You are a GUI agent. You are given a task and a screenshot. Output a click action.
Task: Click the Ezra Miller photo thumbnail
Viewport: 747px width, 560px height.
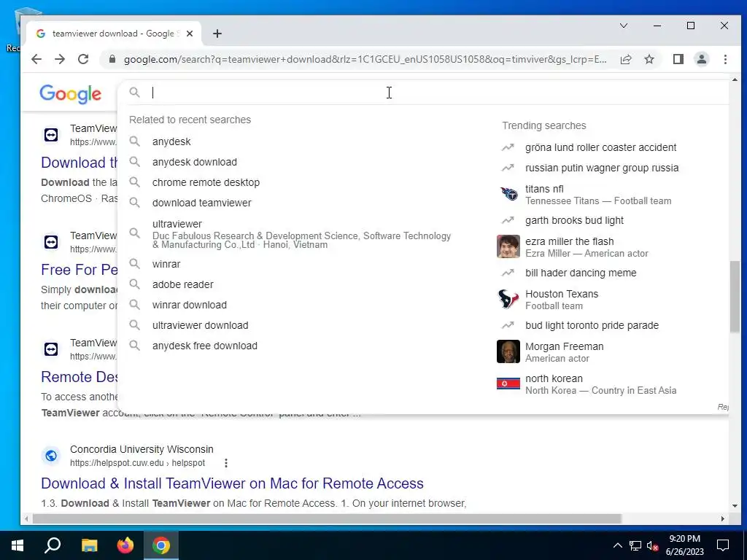508,246
